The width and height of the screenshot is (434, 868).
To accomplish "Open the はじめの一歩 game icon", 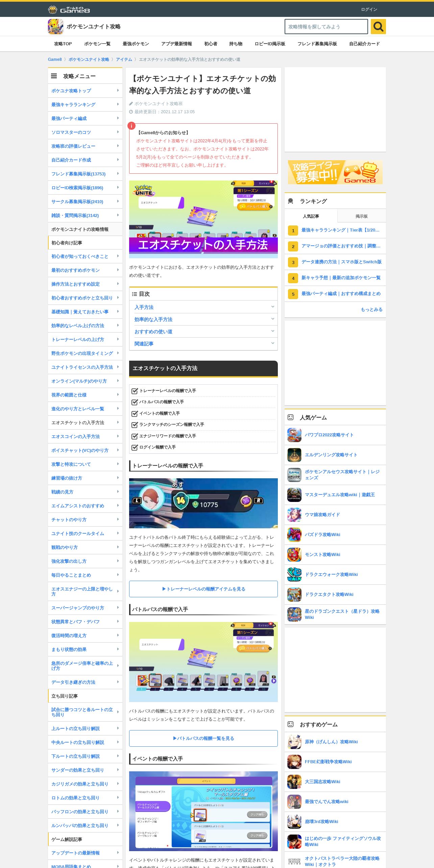I will click(294, 842).
